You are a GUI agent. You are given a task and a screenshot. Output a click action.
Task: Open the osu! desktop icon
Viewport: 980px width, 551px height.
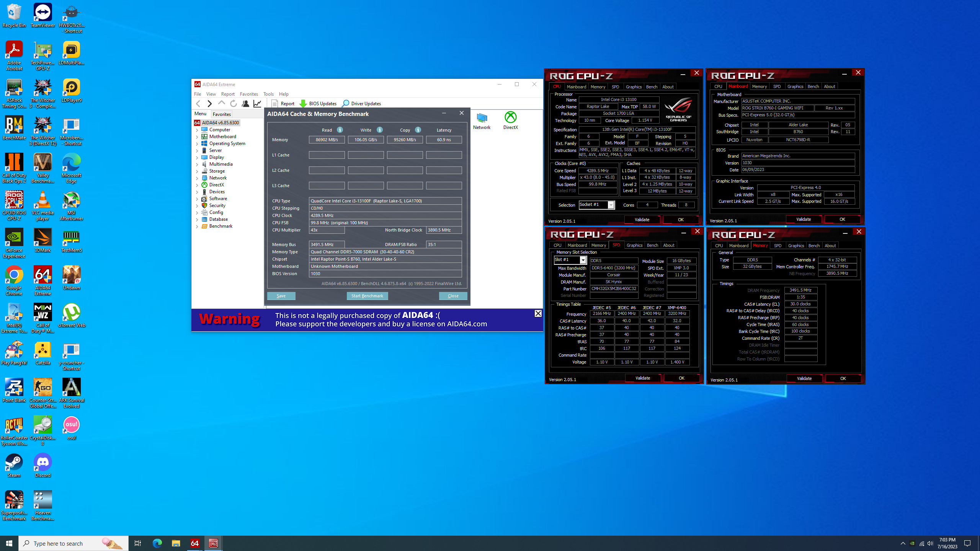(x=71, y=428)
